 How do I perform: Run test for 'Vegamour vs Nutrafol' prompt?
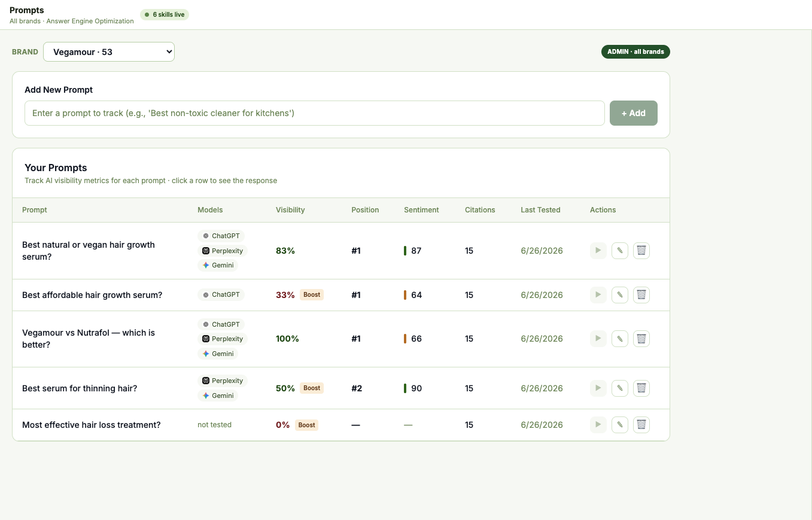598,339
